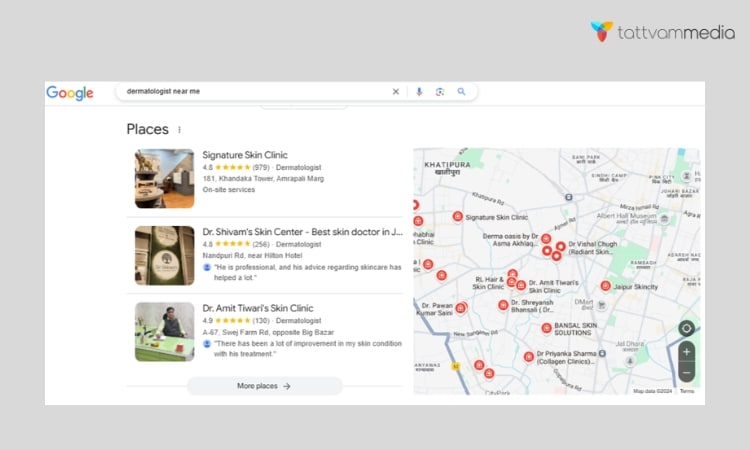Click the Dr. Shivam's Skin Center photo thumbnail
Image resolution: width=750 pixels, height=450 pixels.
pos(165,255)
